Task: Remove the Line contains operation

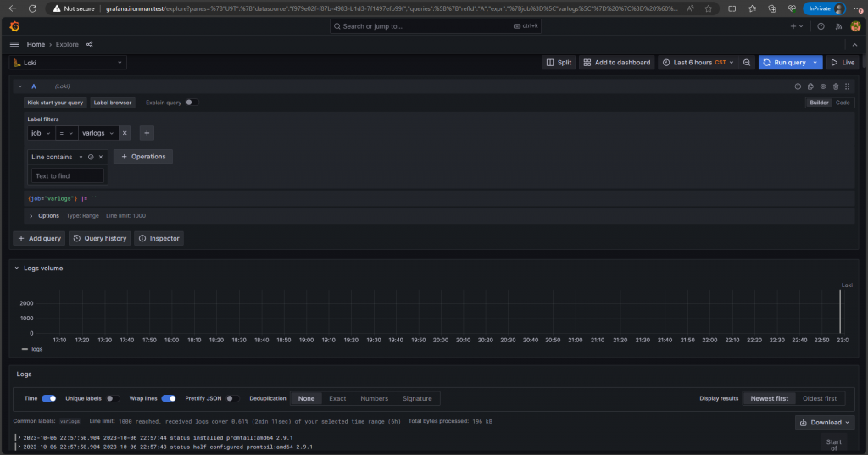Action: (x=101, y=157)
